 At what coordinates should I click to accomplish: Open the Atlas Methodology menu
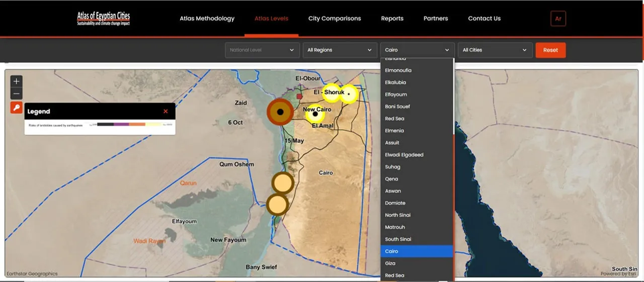[207, 19]
